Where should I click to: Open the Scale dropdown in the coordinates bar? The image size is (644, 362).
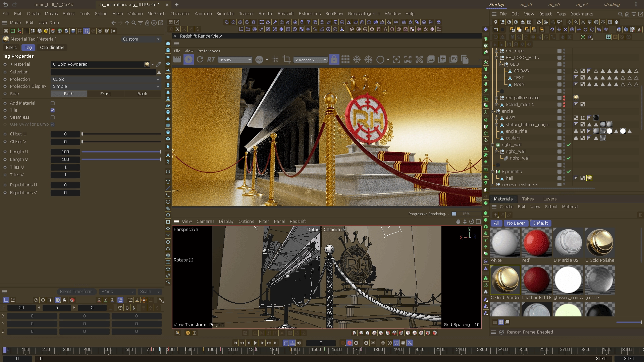150,292
